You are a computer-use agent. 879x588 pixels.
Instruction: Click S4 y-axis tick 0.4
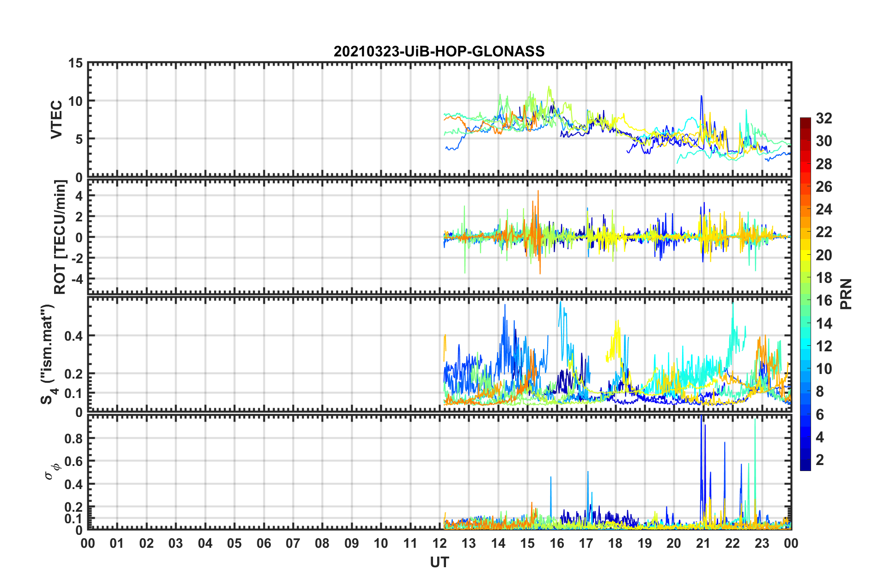pyautogui.click(x=74, y=336)
